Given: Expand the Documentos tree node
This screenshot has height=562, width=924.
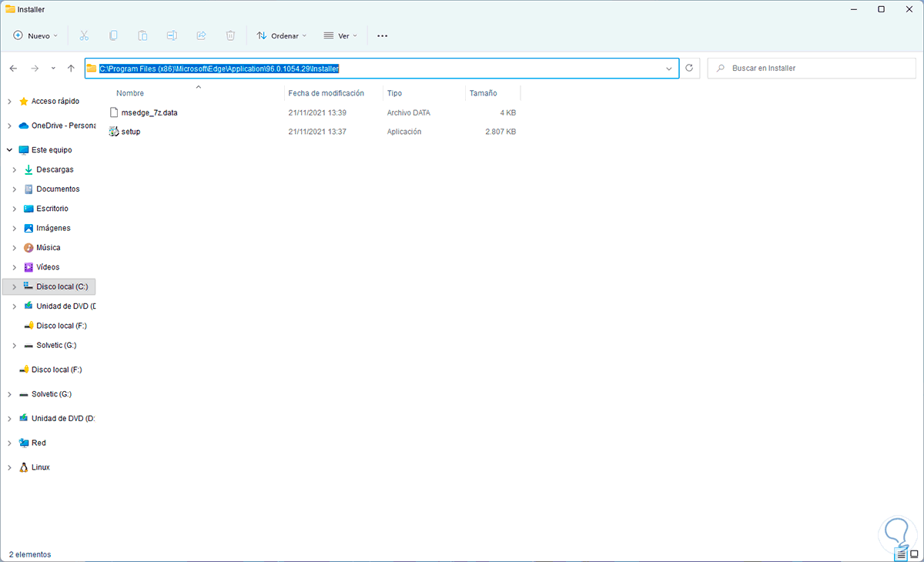Looking at the screenshot, I should point(15,189).
